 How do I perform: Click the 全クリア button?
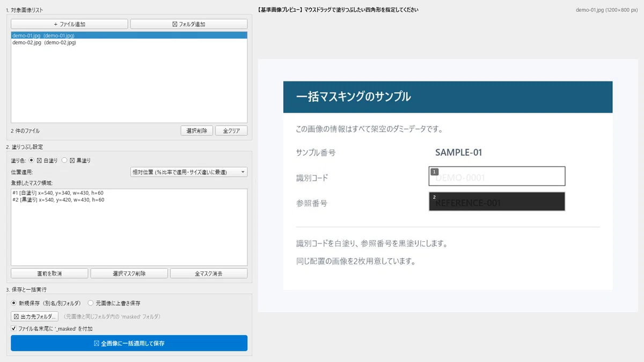(x=231, y=131)
